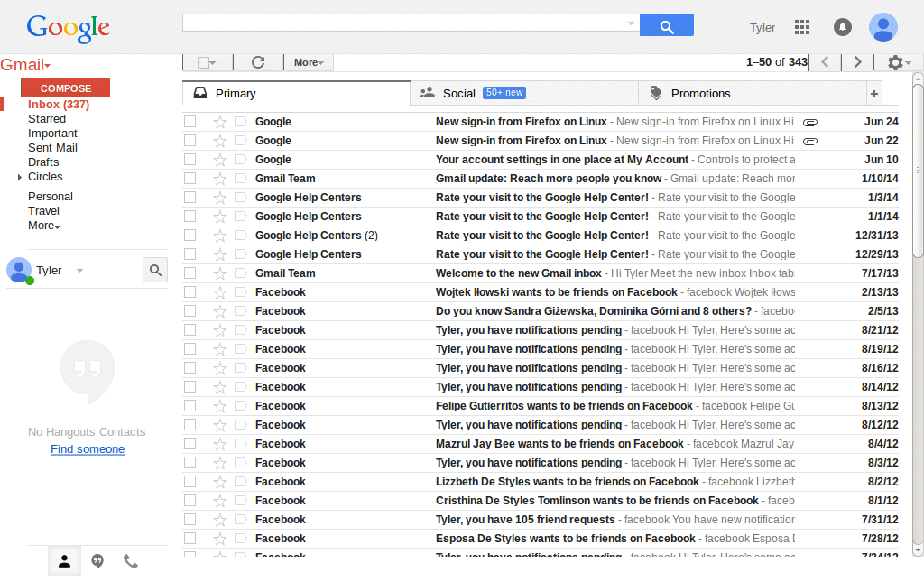The height and width of the screenshot is (582, 924).
Task: Click the Google logo
Action: [x=68, y=28]
